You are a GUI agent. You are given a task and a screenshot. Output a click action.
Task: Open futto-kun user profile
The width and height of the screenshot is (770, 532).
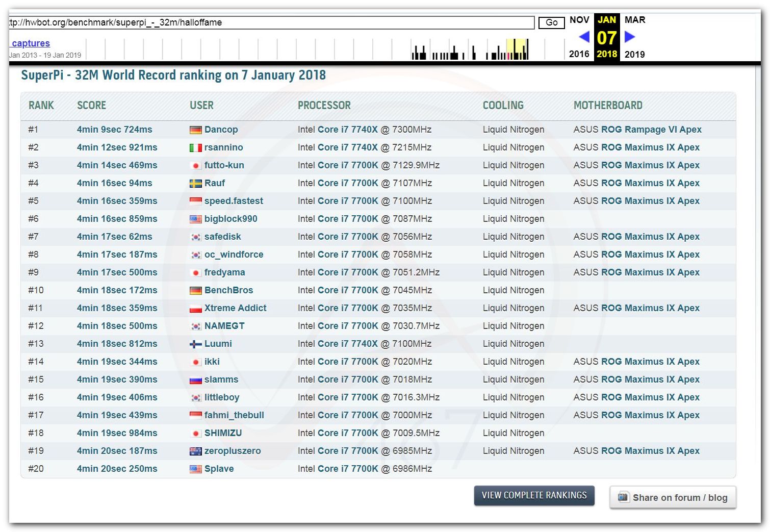[224, 165]
